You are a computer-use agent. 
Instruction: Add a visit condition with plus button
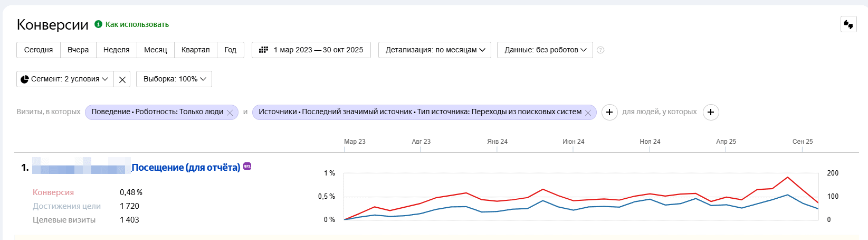pos(609,112)
